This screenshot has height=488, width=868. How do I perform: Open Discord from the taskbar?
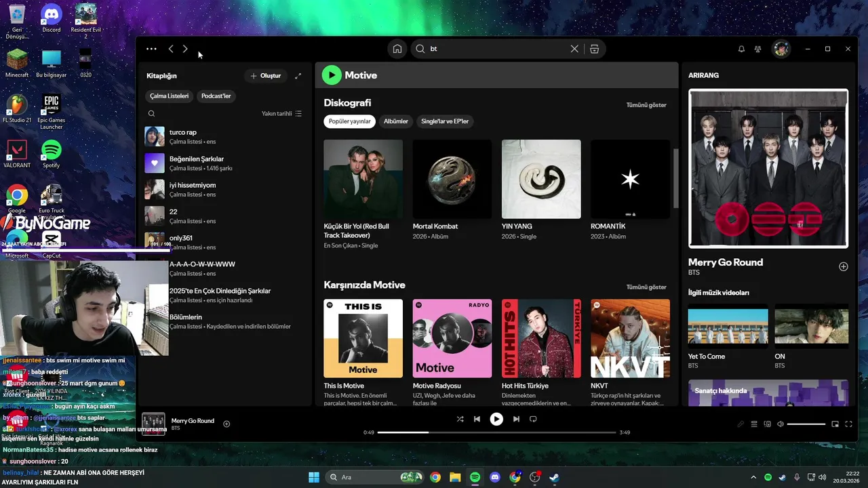pyautogui.click(x=494, y=477)
